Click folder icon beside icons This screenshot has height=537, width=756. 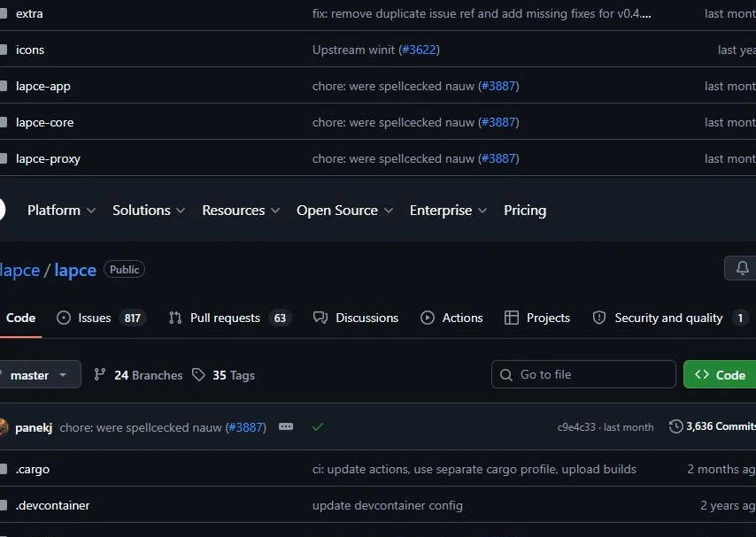tap(3, 50)
